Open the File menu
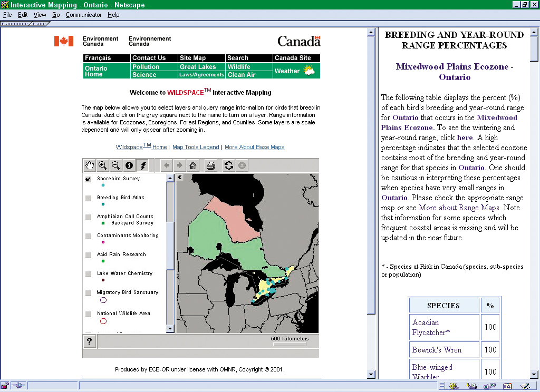The image size is (540, 392). click(7, 15)
